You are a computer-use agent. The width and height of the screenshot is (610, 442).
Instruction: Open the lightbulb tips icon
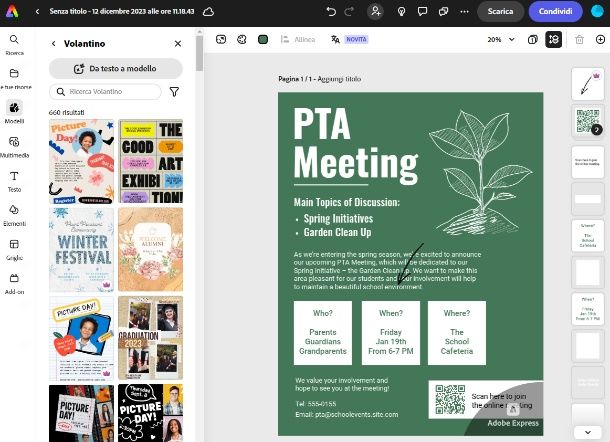tap(401, 12)
